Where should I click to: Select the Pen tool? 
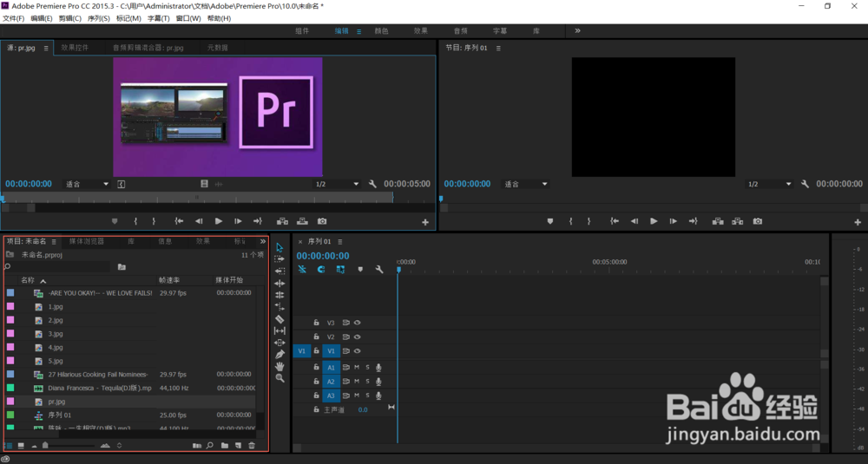279,355
